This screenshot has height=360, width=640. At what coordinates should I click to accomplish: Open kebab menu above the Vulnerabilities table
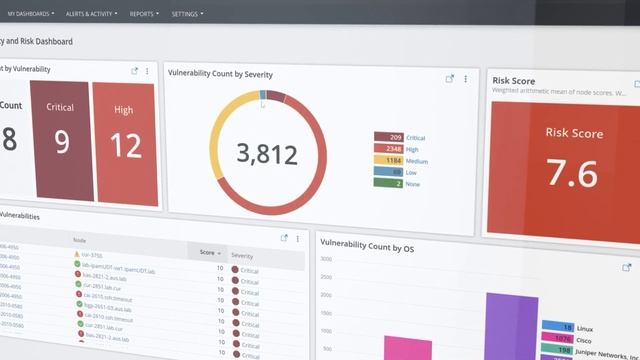click(298, 238)
